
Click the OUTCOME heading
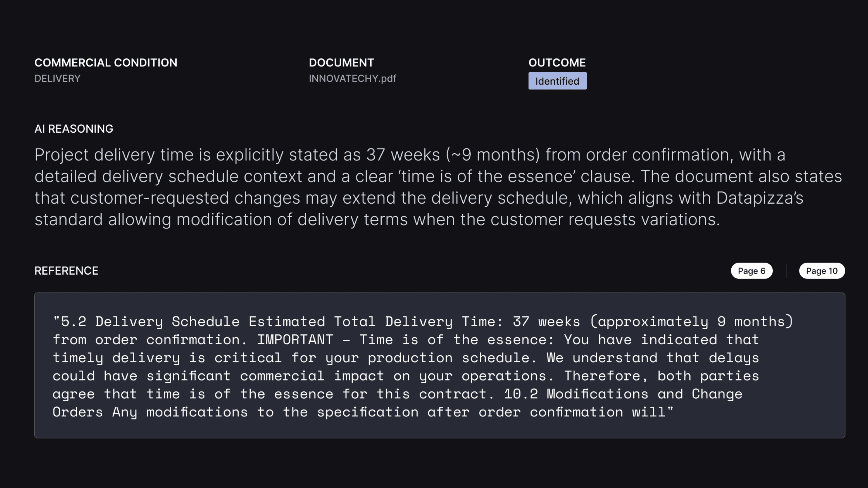pyautogui.click(x=557, y=62)
